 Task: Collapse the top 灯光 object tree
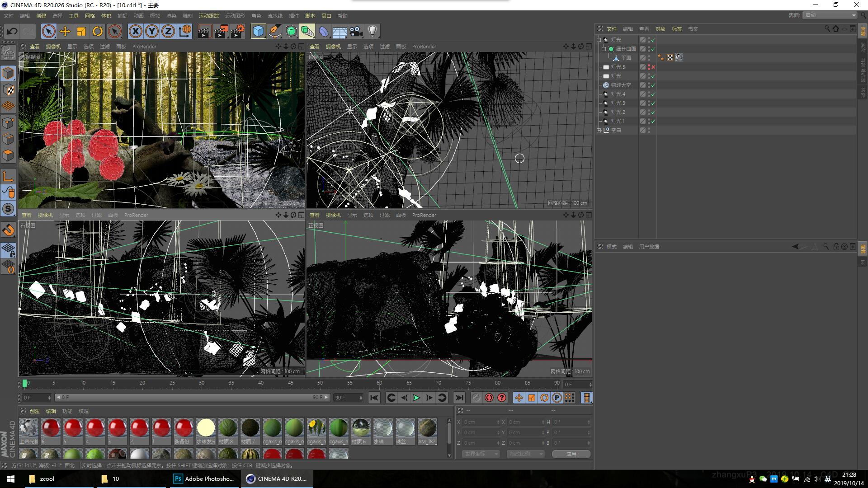pyautogui.click(x=599, y=40)
